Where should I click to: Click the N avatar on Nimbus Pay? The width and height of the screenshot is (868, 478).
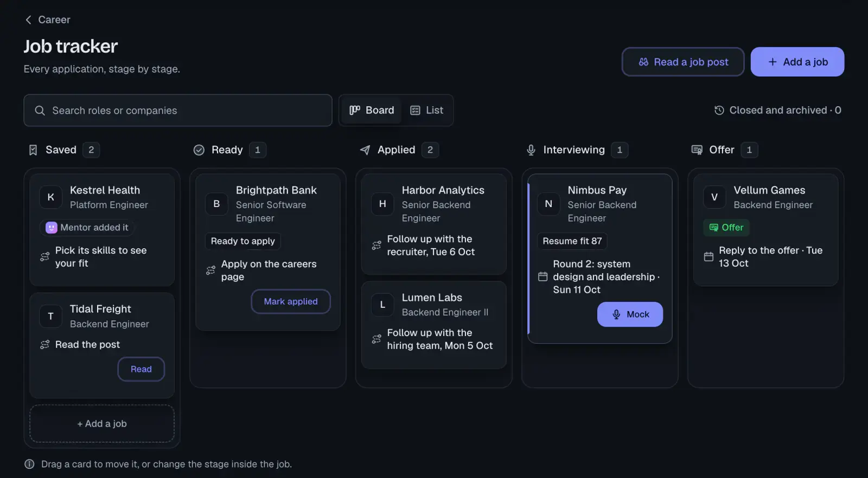(548, 204)
